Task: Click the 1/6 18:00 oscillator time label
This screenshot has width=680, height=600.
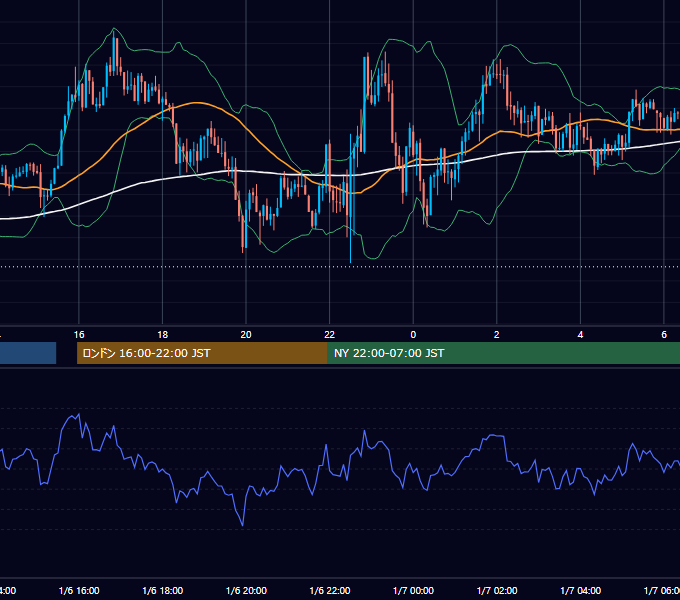Action: click(163, 590)
